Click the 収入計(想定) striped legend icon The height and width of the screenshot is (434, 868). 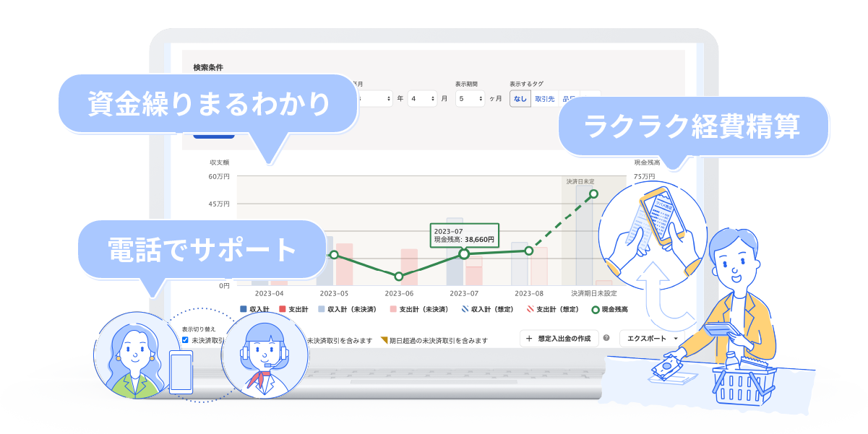pos(465,309)
